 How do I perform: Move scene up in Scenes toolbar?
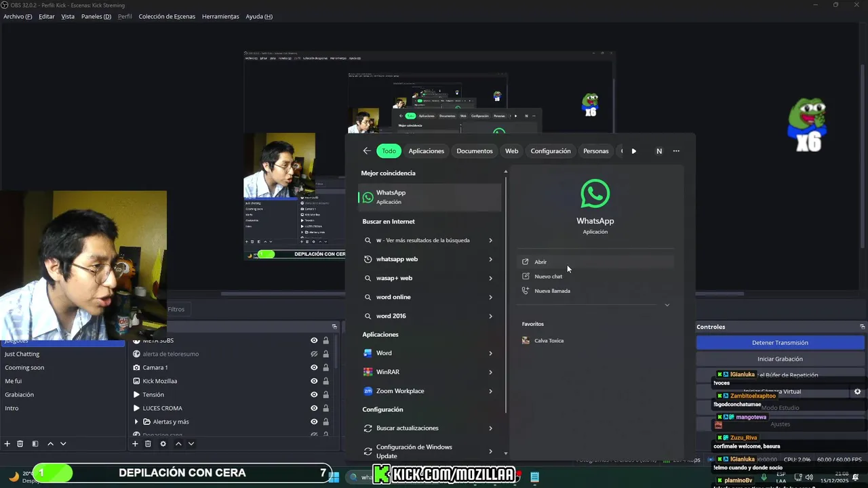tap(50, 444)
